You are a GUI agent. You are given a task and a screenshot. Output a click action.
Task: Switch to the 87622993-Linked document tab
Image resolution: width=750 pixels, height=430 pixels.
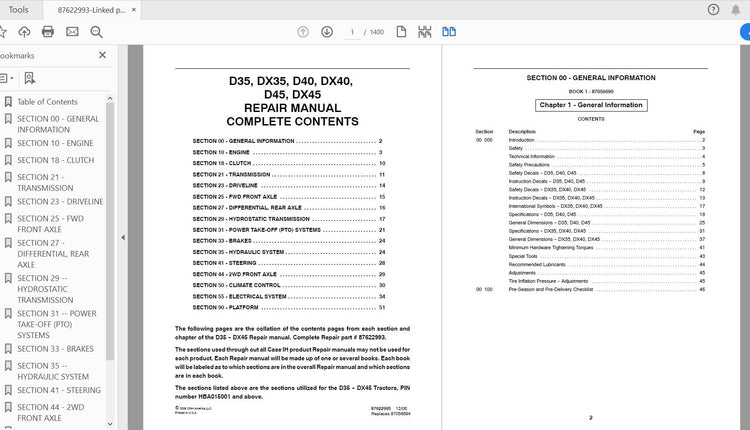tap(91, 10)
